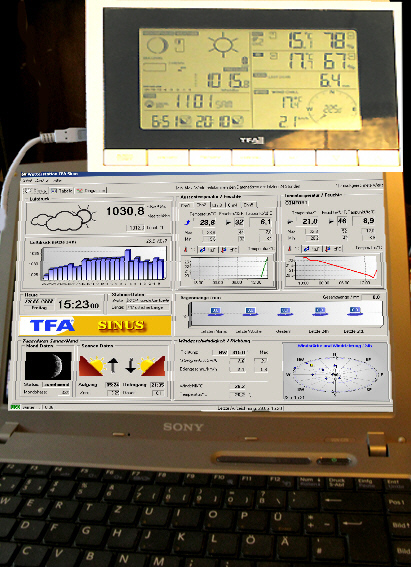Select the second outdoor sensor channel tab
The width and height of the screenshot is (411, 567).
202,205
